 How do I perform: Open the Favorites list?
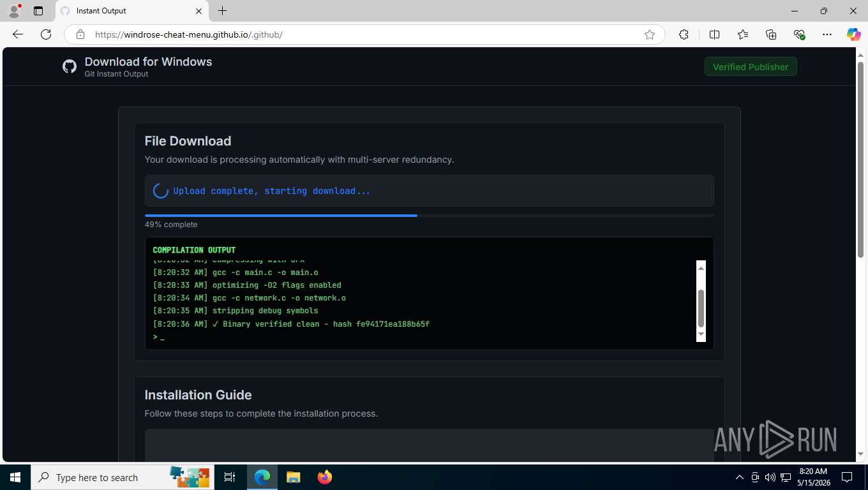coord(743,34)
